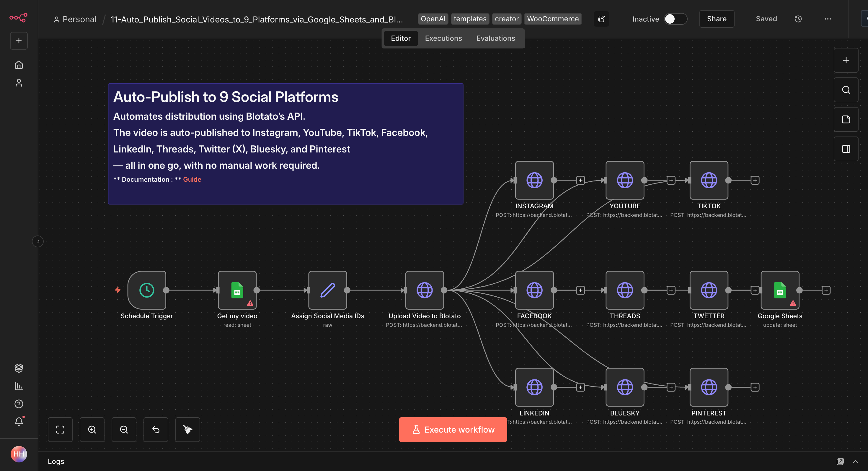
Task: Open the node creation panel via plus icon
Action: [x=846, y=60]
